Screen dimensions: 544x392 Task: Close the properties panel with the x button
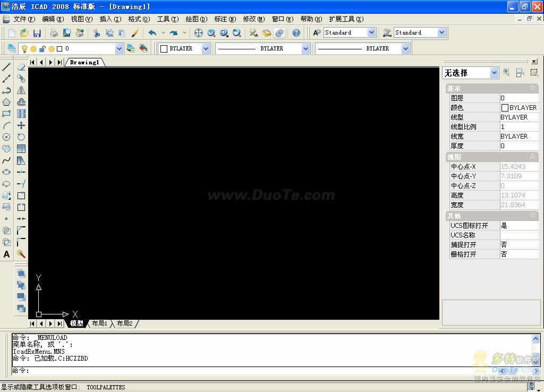pos(534,62)
